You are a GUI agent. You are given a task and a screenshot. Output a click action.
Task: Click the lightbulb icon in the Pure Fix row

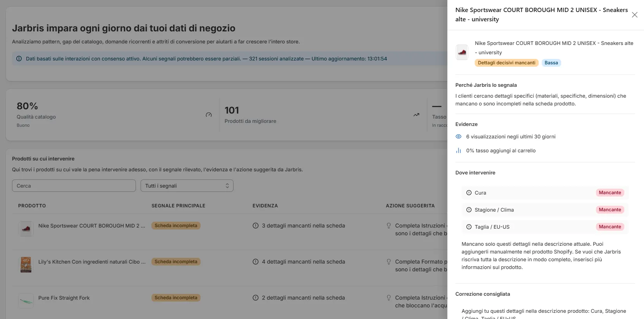pos(389,298)
